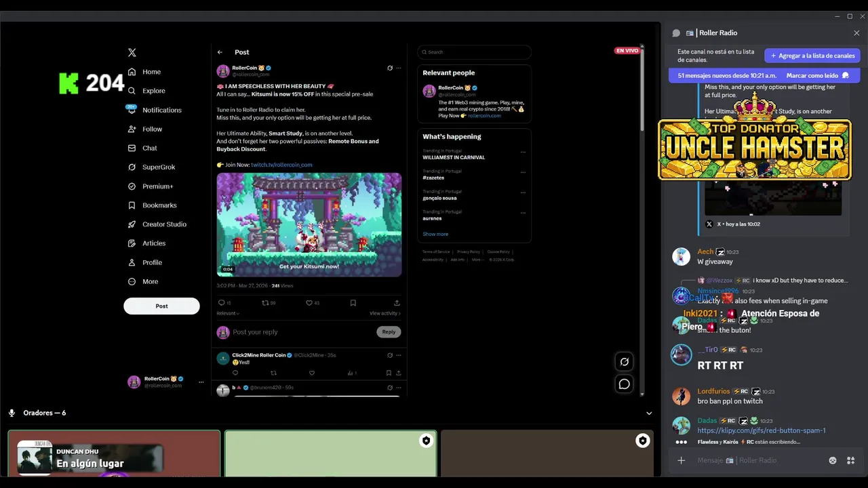Click the grey Reply button

pyautogui.click(x=389, y=332)
